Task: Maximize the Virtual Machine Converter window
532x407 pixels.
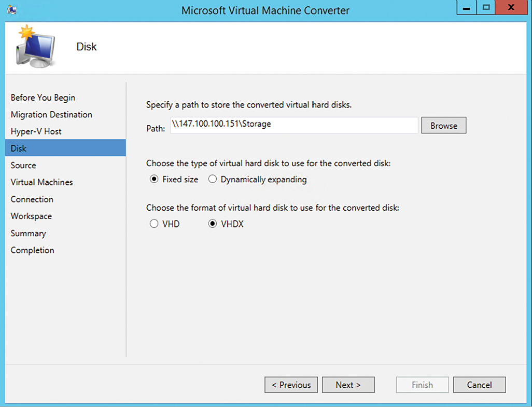Action: (x=486, y=8)
